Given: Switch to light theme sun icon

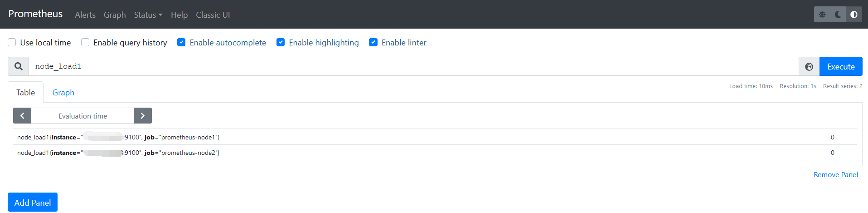Looking at the screenshot, I should click(822, 15).
